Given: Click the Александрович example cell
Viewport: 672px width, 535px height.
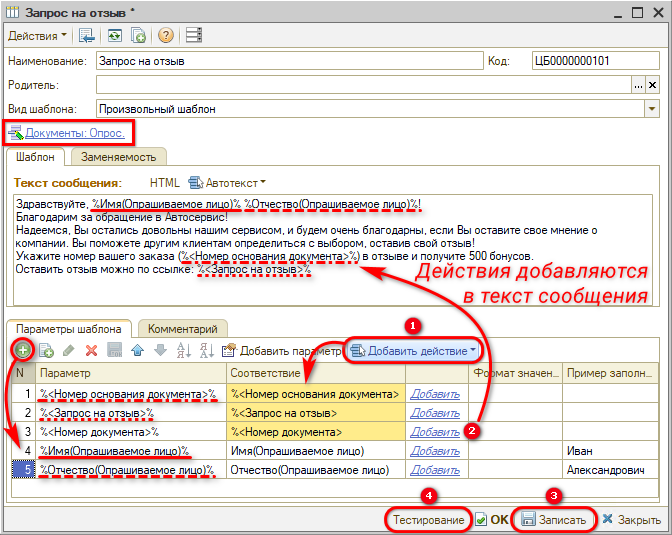Looking at the screenshot, I should coord(611,470).
